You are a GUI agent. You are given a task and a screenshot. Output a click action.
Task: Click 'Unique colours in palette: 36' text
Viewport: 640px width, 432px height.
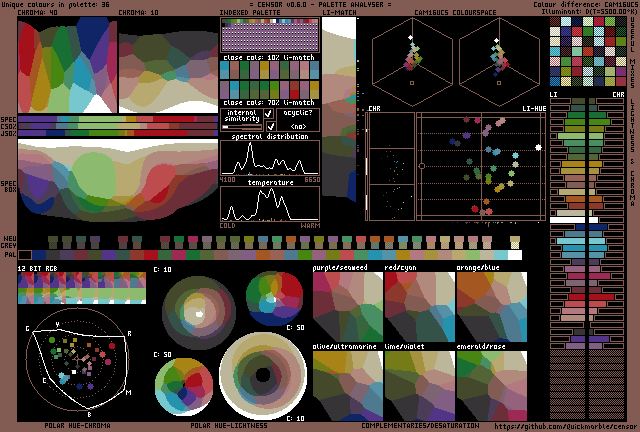(56, 4)
